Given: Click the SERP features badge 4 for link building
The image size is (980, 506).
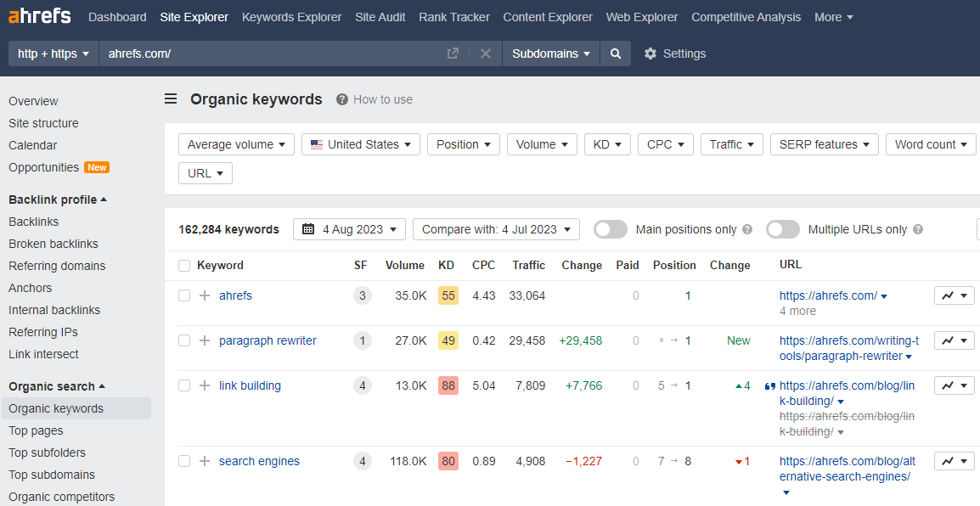Looking at the screenshot, I should [363, 385].
